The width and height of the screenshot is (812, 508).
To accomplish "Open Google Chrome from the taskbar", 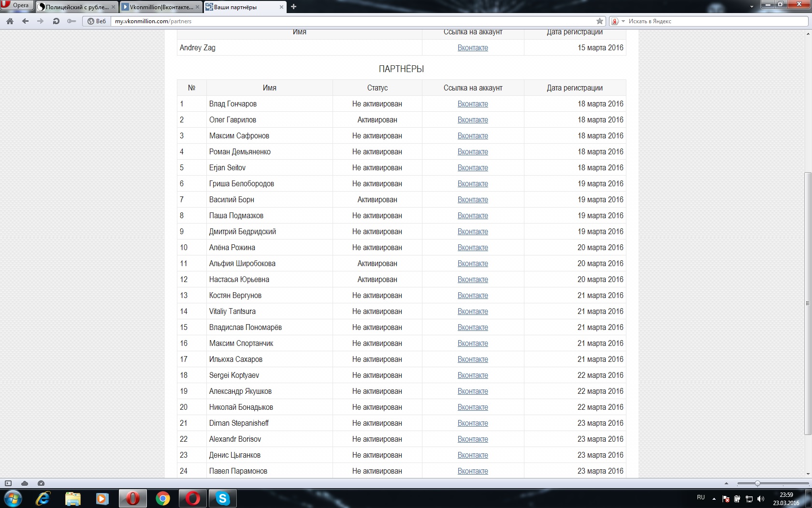I will pyautogui.click(x=163, y=498).
